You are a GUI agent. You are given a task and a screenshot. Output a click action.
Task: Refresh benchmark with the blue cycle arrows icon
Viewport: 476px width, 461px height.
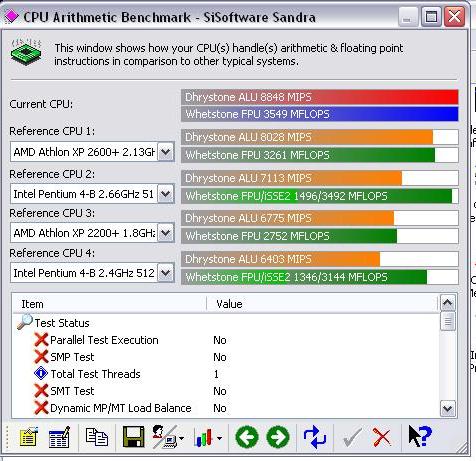click(x=315, y=437)
